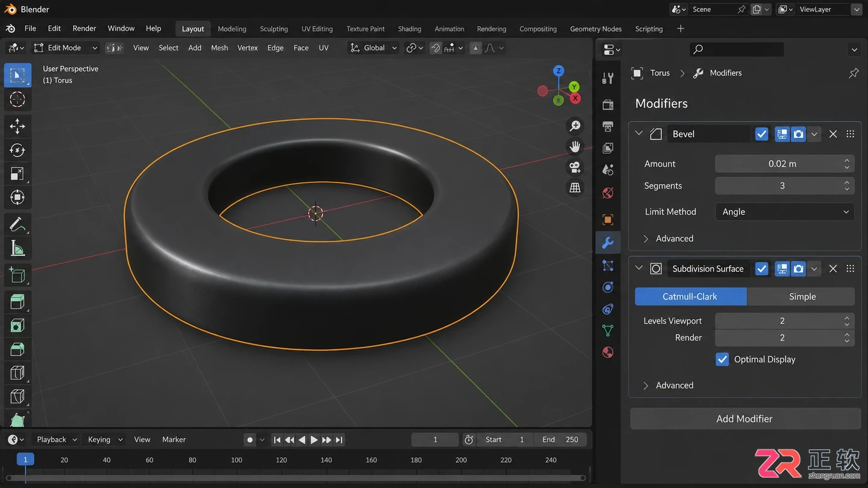
Task: Open the Edit Mode selector dropdown
Action: pos(65,48)
